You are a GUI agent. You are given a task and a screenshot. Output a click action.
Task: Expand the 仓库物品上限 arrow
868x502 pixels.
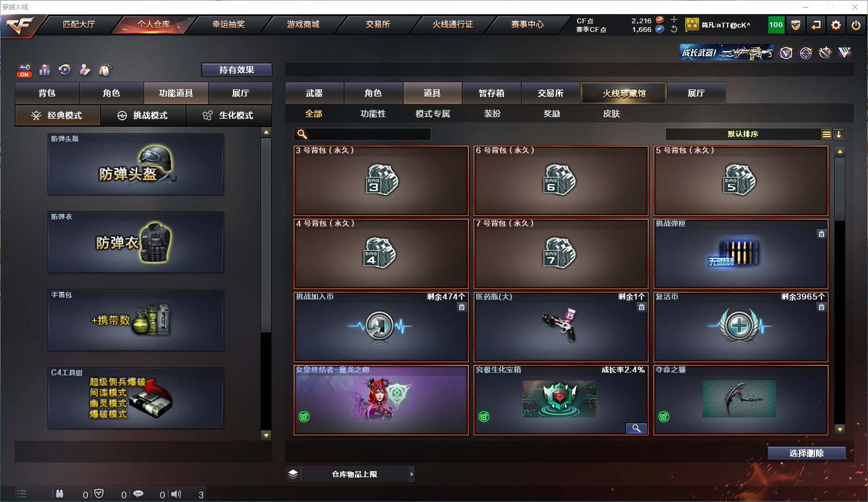(x=412, y=474)
